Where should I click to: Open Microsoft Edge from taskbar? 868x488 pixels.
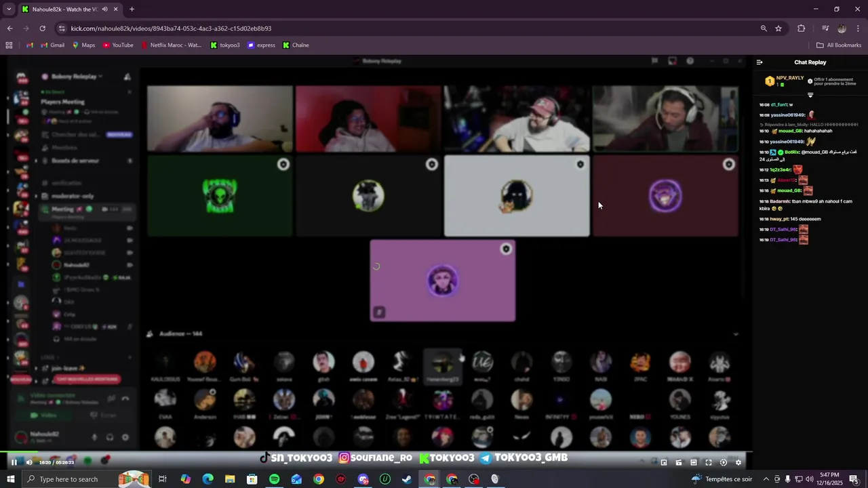point(208,479)
